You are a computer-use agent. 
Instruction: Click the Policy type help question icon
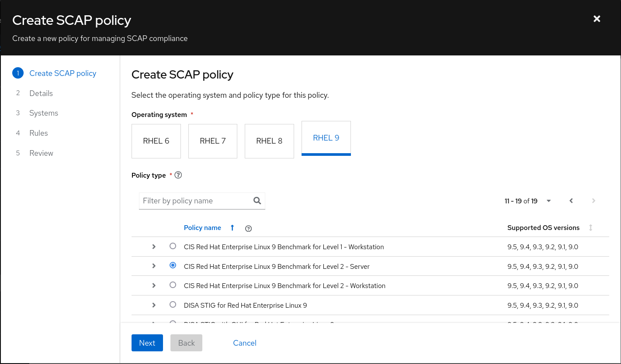click(178, 175)
